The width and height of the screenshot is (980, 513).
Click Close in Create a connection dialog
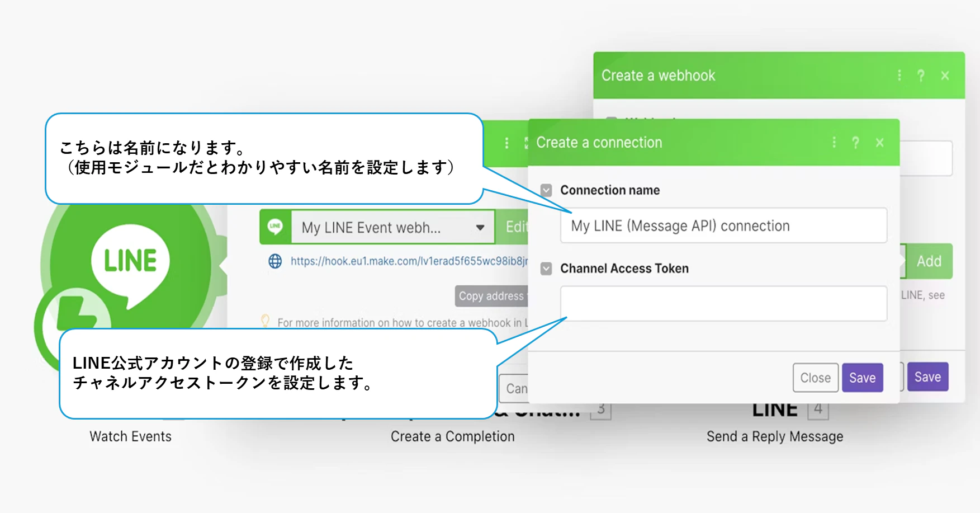(815, 378)
